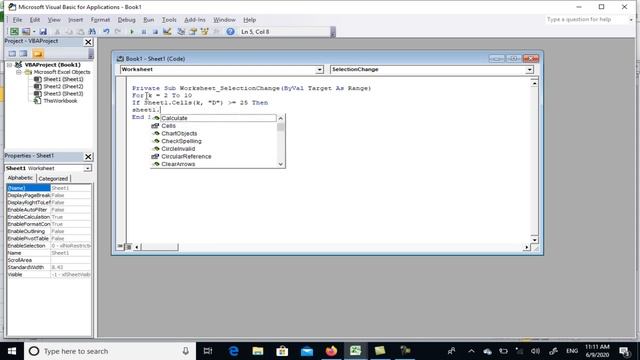Screen dimensions: 640x360
Task: Click the Type a question for help box
Action: [x=586, y=20]
